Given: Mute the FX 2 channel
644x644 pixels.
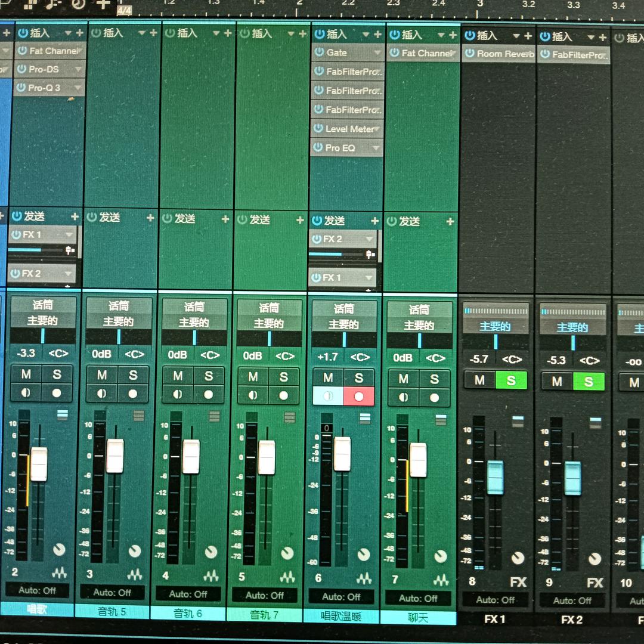Looking at the screenshot, I should [557, 382].
